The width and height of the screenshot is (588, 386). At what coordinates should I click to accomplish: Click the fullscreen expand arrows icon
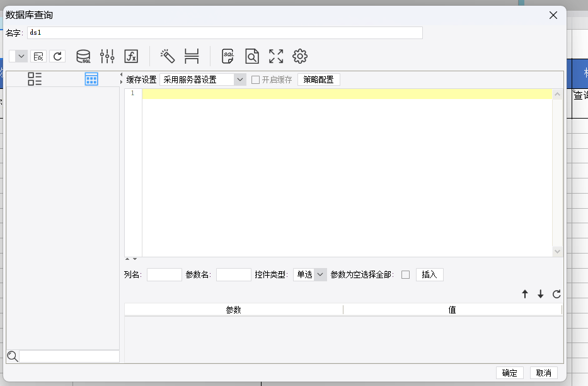tap(276, 56)
